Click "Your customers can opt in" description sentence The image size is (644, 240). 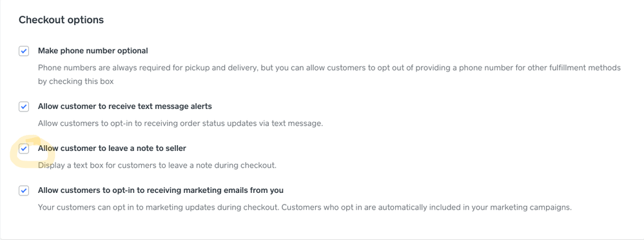(x=159, y=207)
